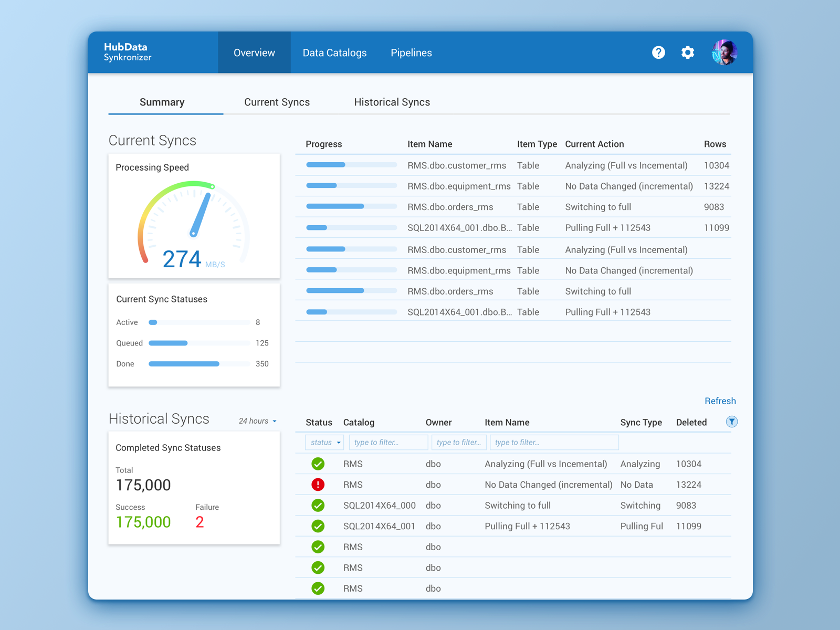Click the Overview navigation item
Image resolution: width=840 pixels, height=630 pixels.
coord(254,53)
